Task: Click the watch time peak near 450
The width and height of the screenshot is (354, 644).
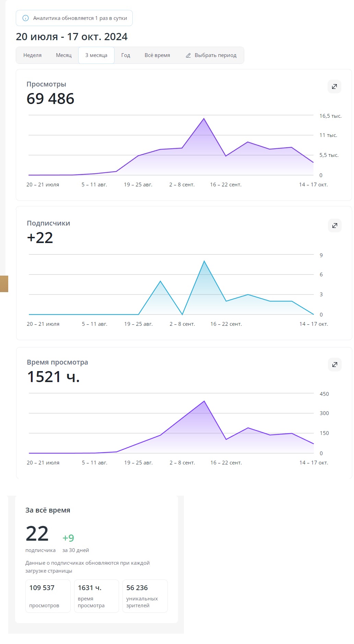Action: click(x=204, y=401)
